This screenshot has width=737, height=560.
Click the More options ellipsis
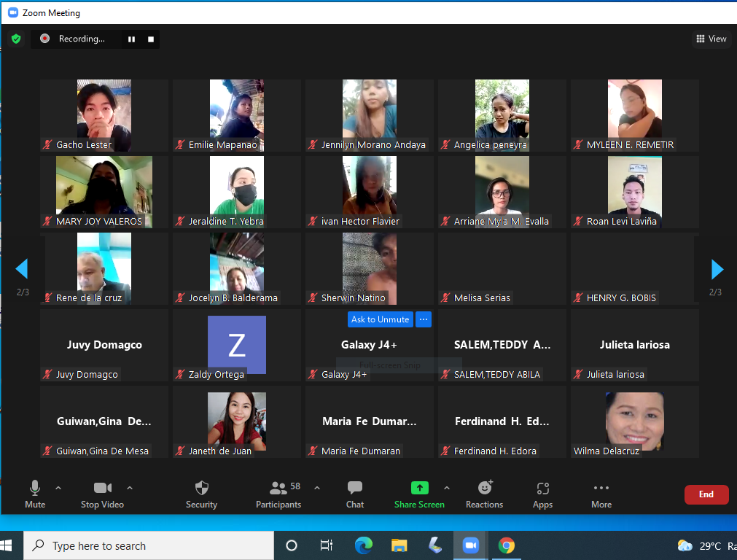tap(601, 489)
